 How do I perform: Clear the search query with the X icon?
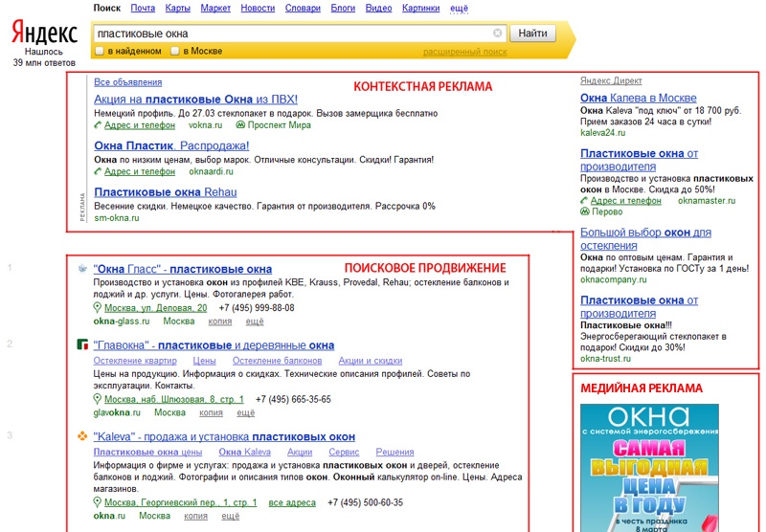(497, 33)
